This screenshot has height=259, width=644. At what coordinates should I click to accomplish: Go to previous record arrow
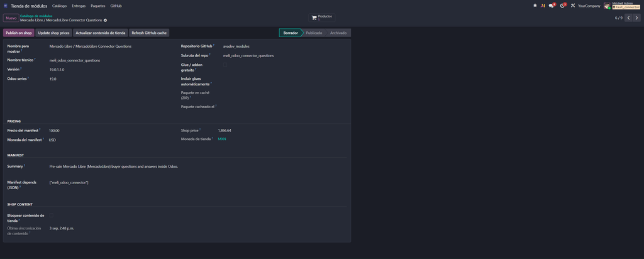pyautogui.click(x=628, y=18)
